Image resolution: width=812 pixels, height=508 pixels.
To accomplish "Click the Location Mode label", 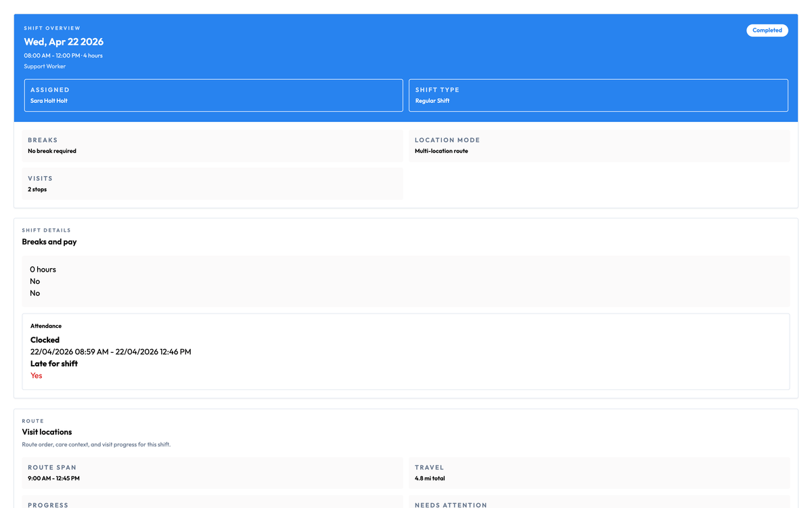I will 447,140.
